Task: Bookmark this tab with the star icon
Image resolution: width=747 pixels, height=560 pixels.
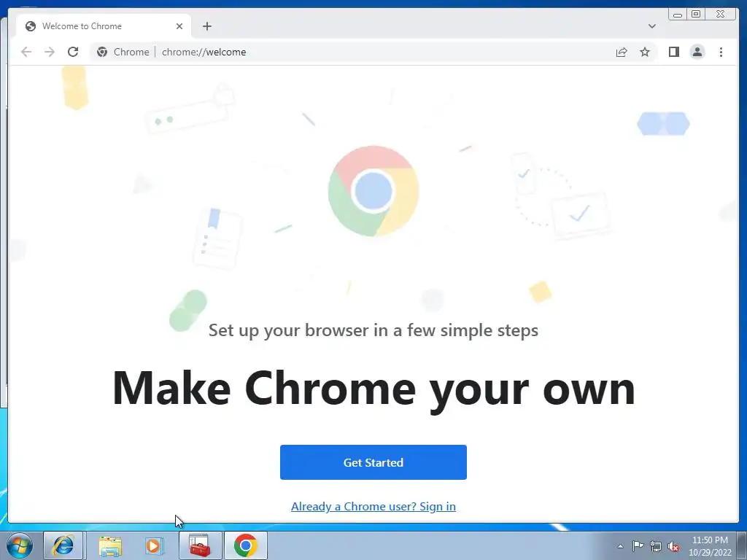Action: 645,52
